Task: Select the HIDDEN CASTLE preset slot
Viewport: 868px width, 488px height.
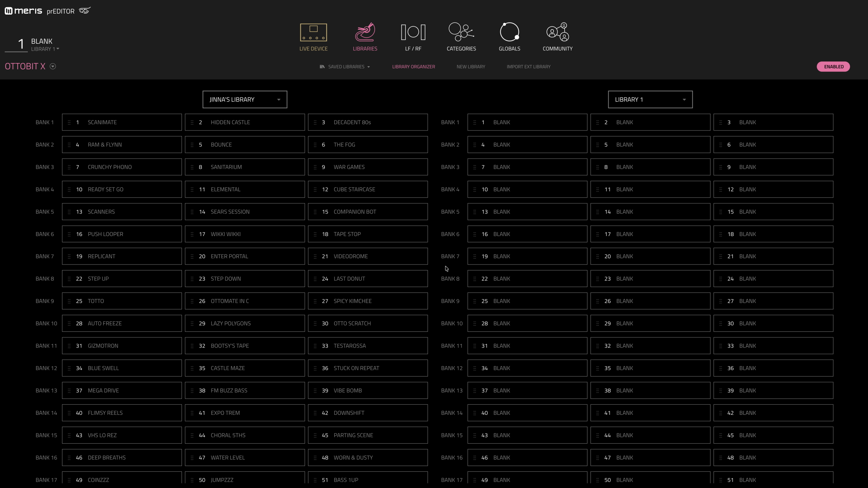Action: coord(245,122)
